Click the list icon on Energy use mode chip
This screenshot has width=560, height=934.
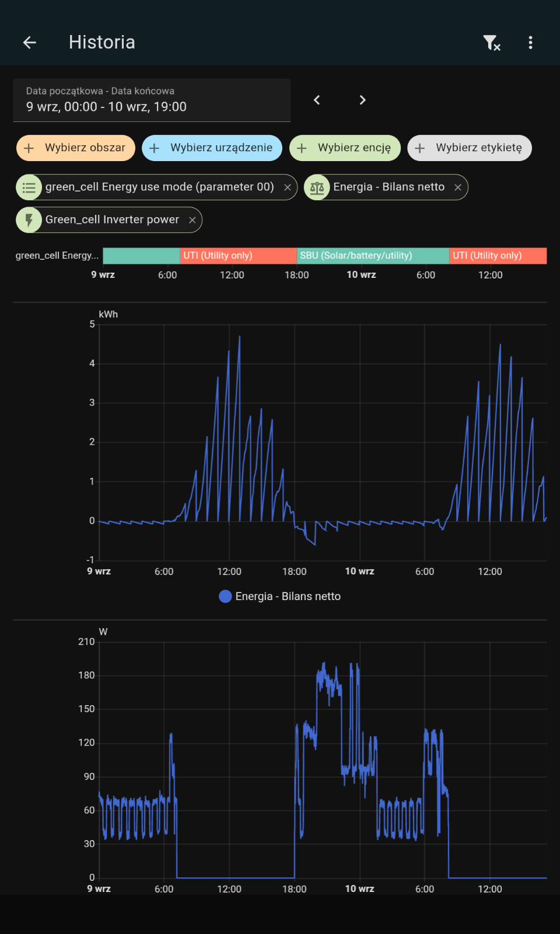[29, 187]
